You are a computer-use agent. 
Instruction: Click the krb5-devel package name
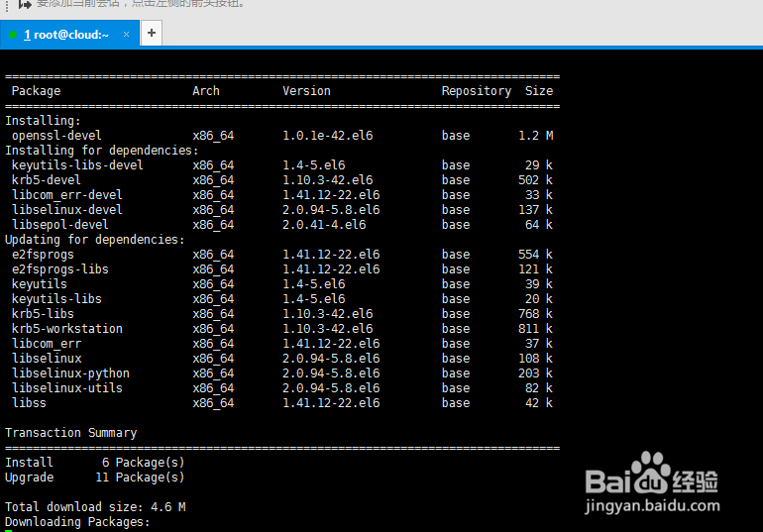tap(47, 180)
